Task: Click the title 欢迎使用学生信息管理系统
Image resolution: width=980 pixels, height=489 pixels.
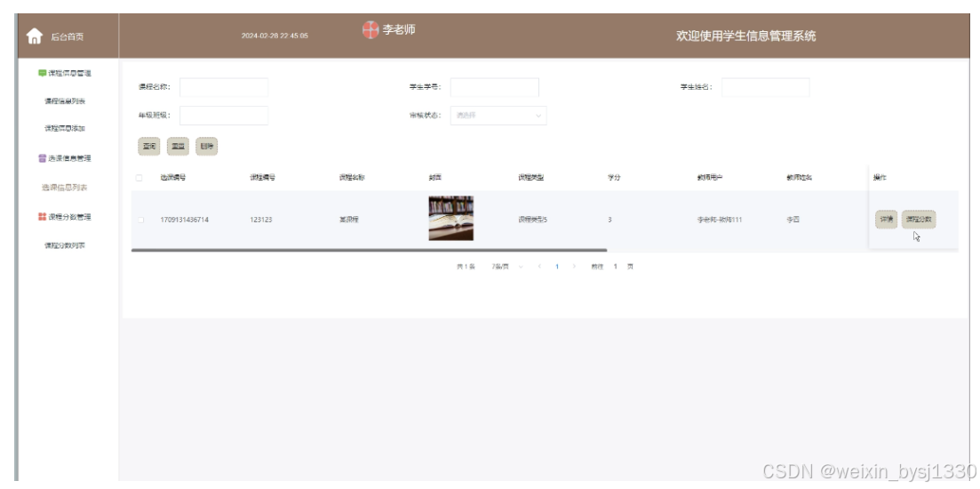Action: click(x=745, y=36)
